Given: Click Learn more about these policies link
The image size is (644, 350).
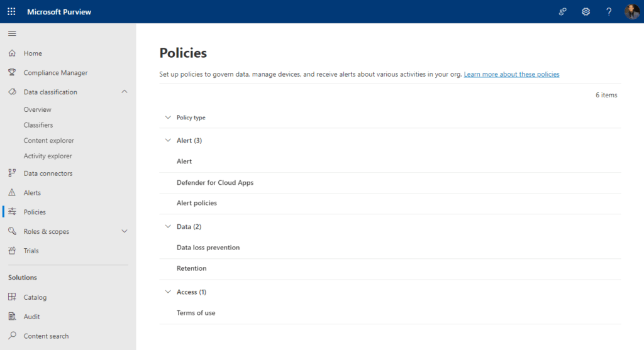Looking at the screenshot, I should pos(511,74).
